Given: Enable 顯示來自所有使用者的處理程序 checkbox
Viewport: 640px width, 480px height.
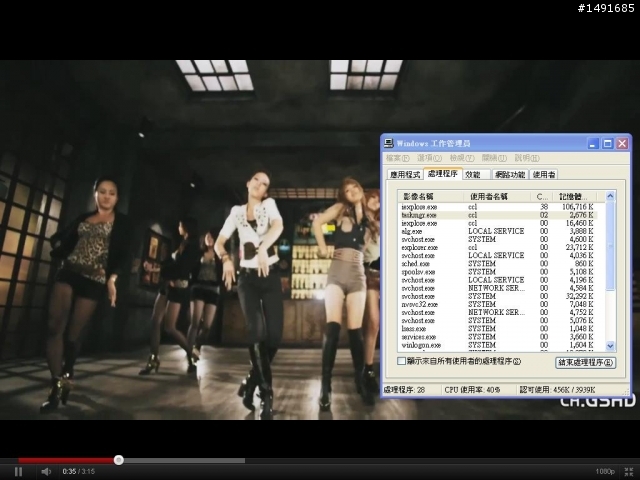Looking at the screenshot, I should point(402,361).
